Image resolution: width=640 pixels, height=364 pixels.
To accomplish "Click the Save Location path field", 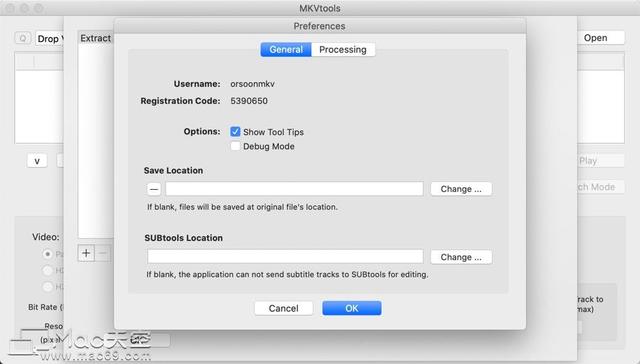I will [x=294, y=189].
